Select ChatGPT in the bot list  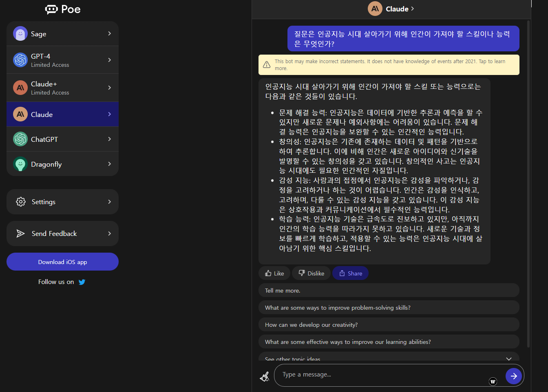(x=62, y=139)
